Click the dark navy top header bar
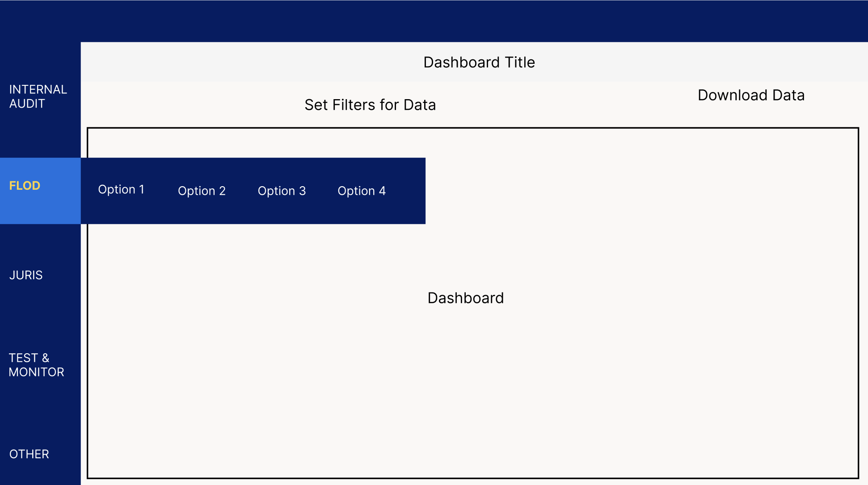Screen dimensions: 868x485 447,20
